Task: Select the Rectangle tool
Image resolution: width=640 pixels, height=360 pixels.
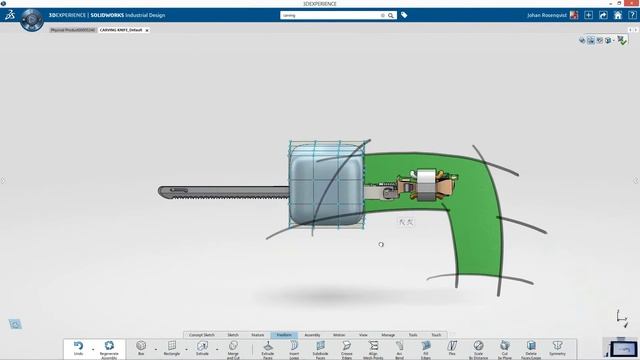Action: click(172, 348)
